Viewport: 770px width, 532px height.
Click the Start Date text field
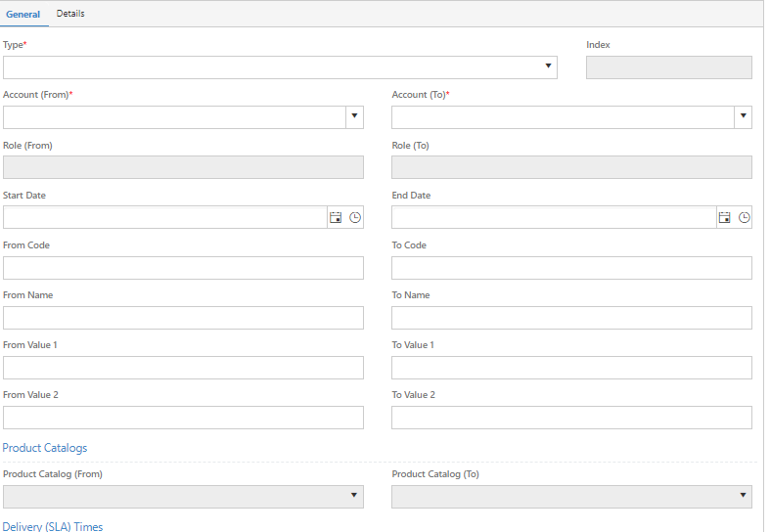(165, 217)
